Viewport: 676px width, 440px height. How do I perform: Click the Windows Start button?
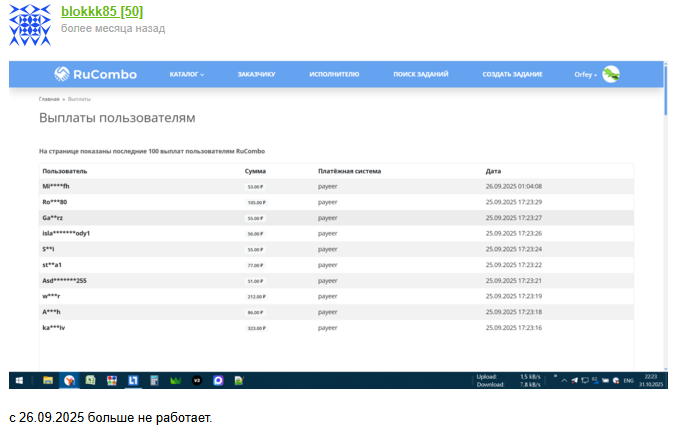click(x=20, y=381)
